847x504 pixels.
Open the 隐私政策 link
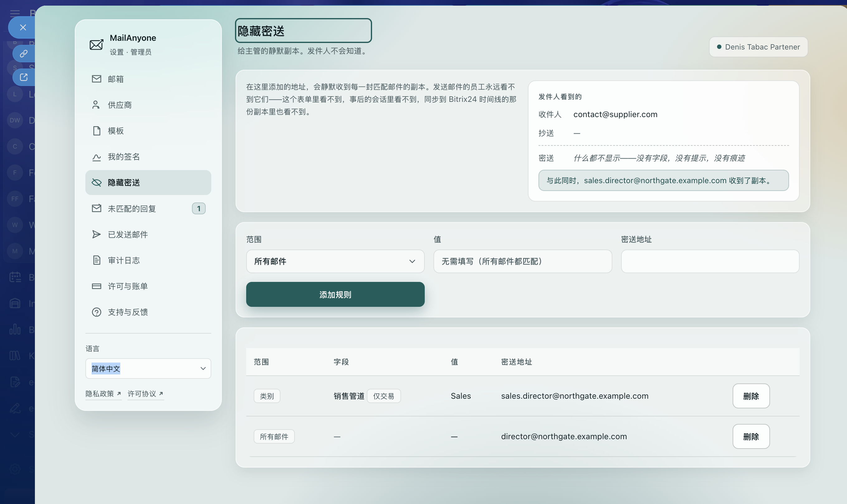pyautogui.click(x=103, y=394)
